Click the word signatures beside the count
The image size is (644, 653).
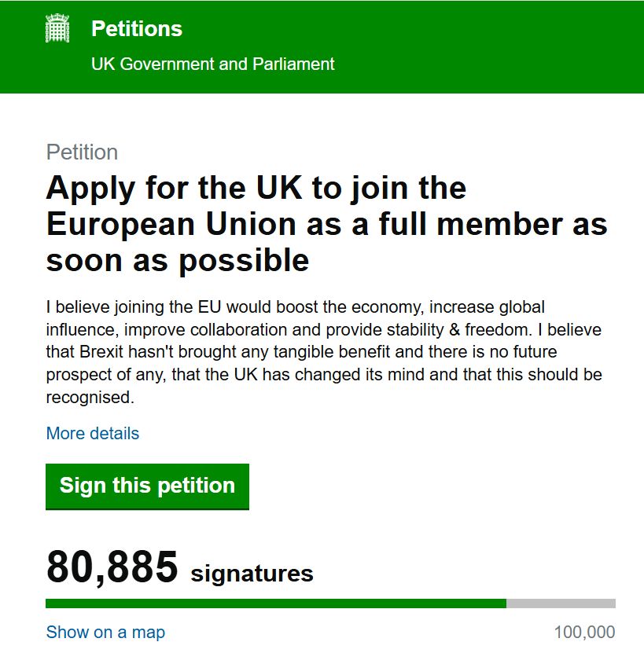(x=252, y=574)
